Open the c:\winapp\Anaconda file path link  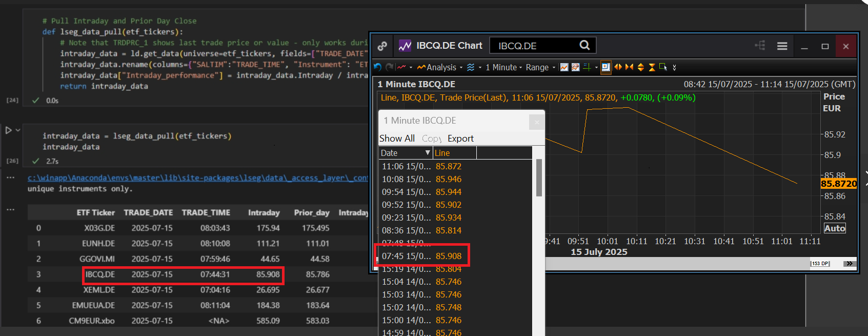(x=197, y=178)
